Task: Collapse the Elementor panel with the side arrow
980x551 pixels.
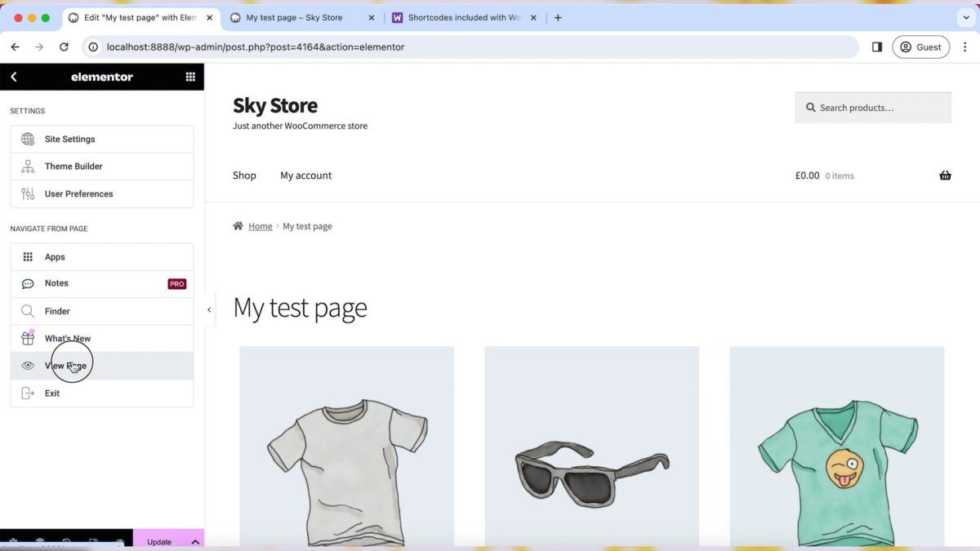Action: point(209,310)
